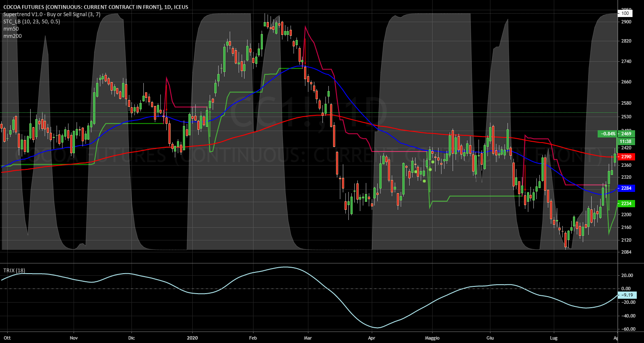
Task: Click 20.00 on the TRIX axis
Action: [628, 275]
